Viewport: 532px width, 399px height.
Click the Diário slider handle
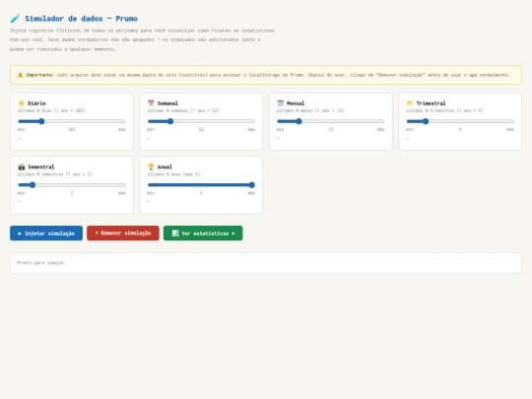(x=41, y=121)
